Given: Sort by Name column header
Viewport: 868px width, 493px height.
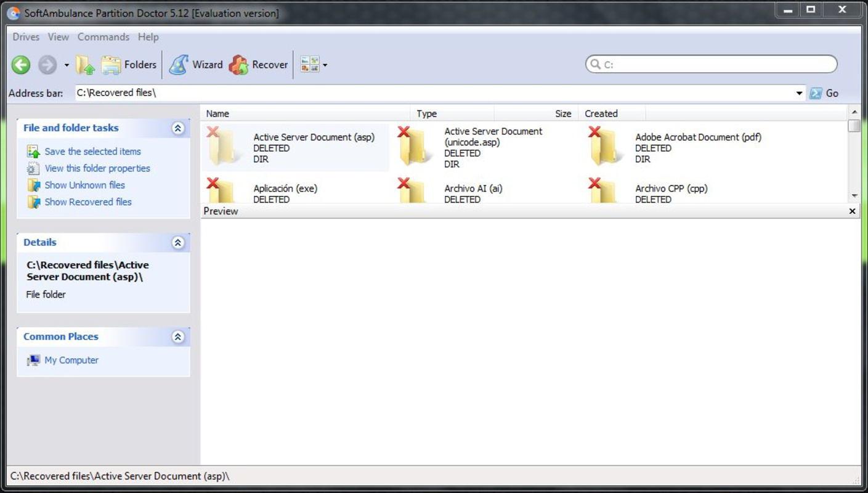Looking at the screenshot, I should (x=306, y=113).
